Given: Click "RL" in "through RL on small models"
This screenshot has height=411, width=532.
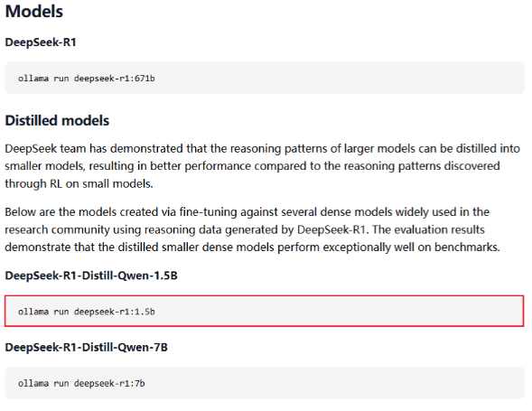Looking at the screenshot, I should [56, 184].
